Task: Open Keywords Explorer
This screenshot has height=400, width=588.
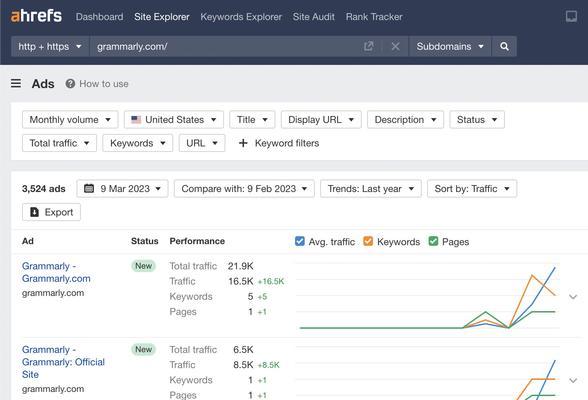Action: (241, 17)
